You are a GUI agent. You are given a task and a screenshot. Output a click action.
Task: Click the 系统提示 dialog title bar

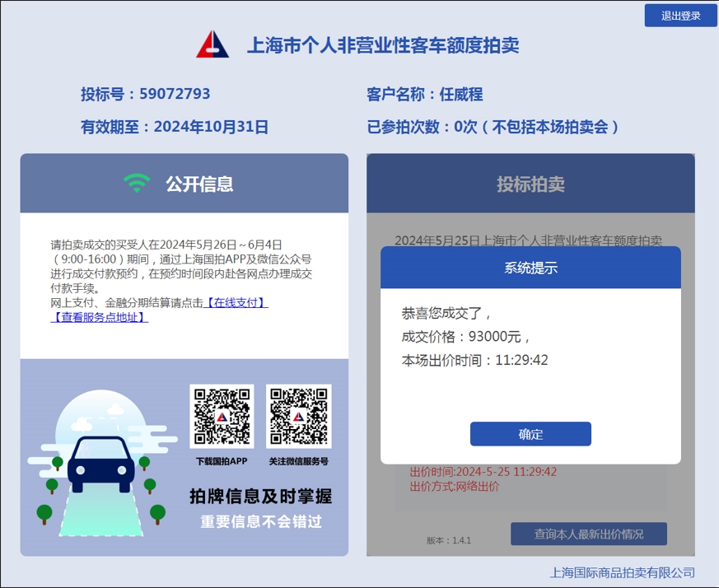530,268
